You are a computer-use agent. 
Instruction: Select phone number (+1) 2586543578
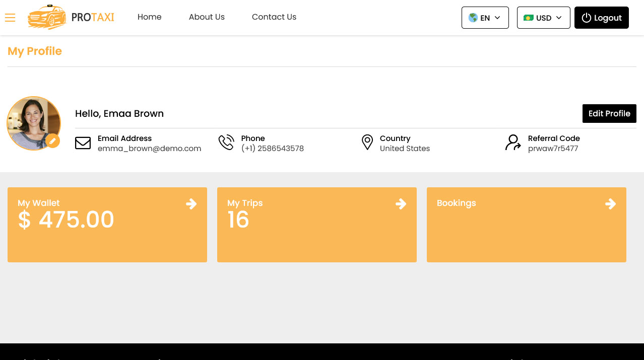click(x=273, y=149)
